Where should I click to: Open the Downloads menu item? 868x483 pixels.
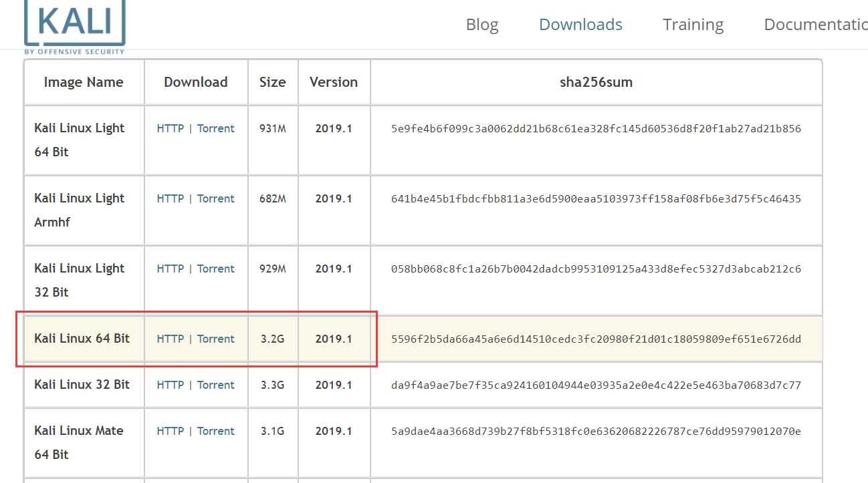point(580,25)
